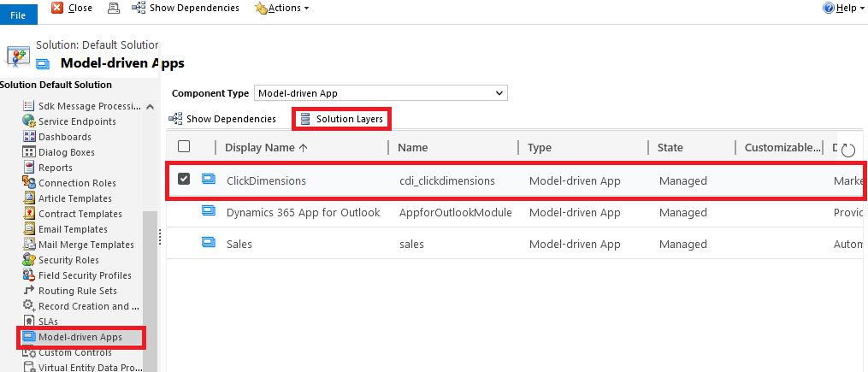This screenshot has width=868, height=372.
Task: Select Dynamics 365 App for Outlook name
Action: 304,213
